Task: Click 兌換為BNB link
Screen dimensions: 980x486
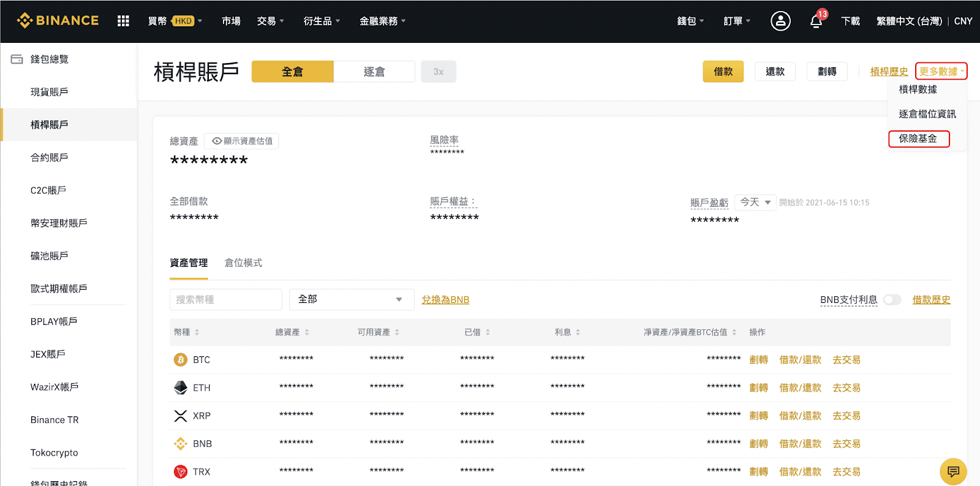Action: [x=445, y=300]
